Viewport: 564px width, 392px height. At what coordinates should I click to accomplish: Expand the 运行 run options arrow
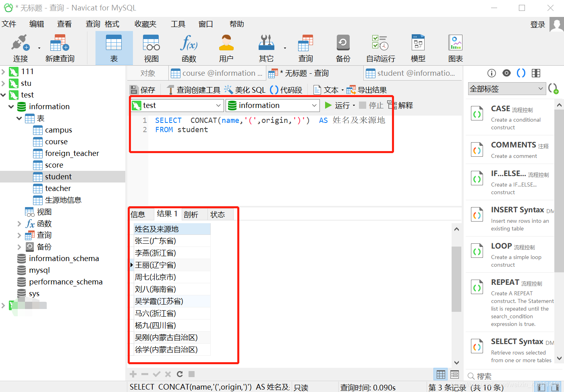click(x=354, y=106)
